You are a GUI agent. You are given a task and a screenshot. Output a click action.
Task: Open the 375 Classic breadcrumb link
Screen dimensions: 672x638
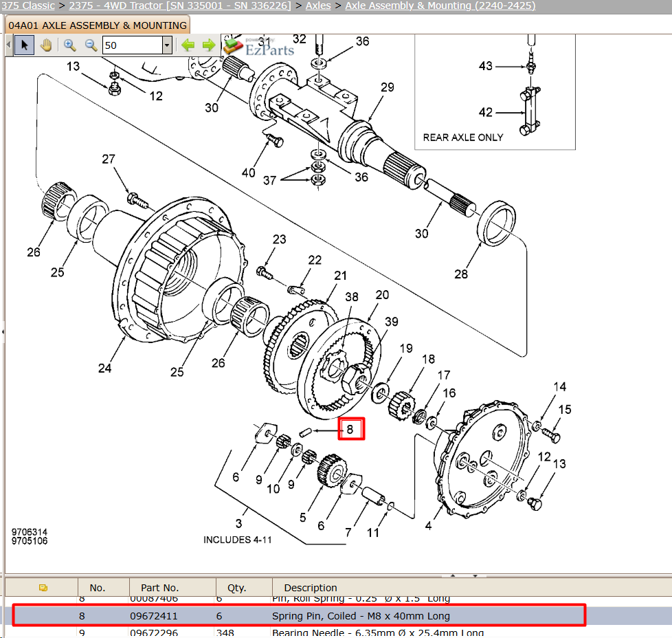(27, 5)
